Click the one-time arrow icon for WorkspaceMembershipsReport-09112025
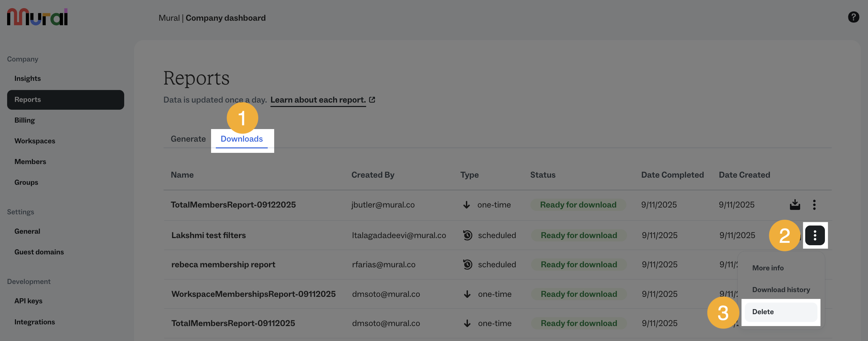The image size is (868, 341). 467,294
